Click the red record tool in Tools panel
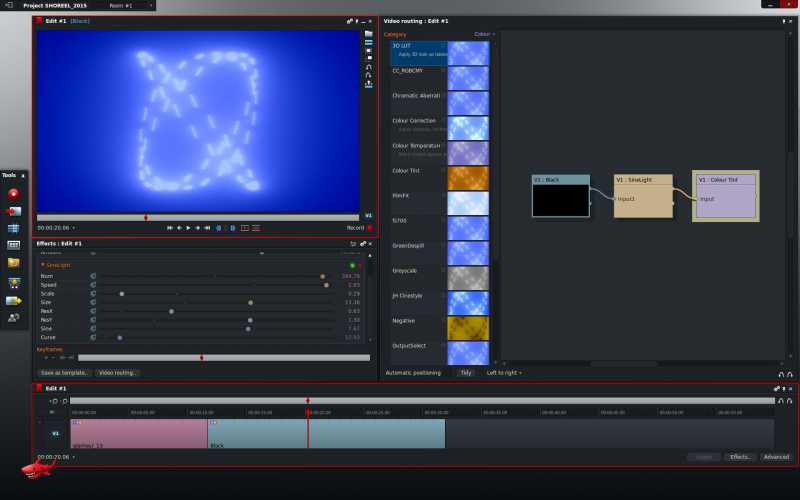 14,193
